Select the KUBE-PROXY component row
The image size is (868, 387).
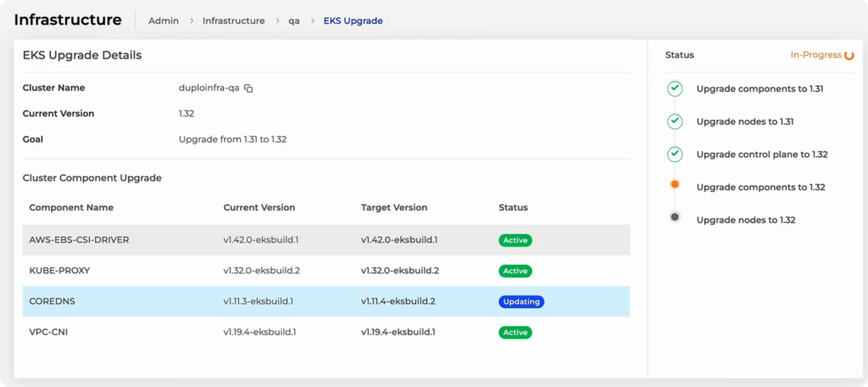[x=59, y=271]
